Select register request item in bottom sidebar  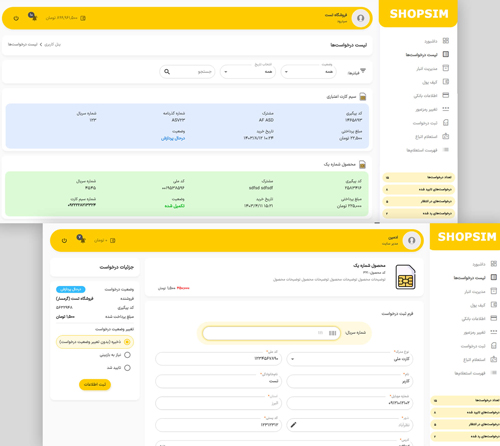coord(479,346)
